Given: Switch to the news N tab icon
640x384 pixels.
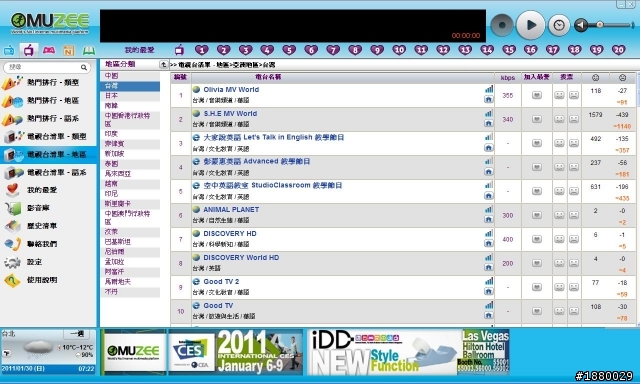Looking at the screenshot, I should [x=69, y=51].
